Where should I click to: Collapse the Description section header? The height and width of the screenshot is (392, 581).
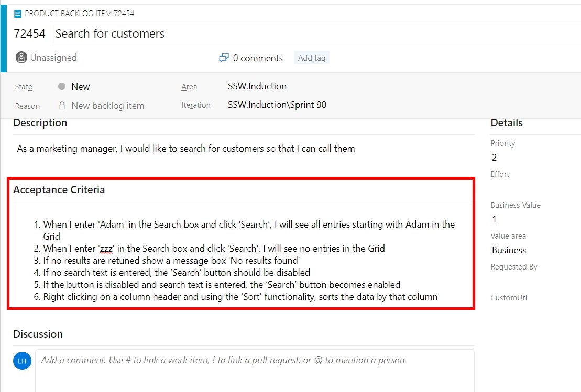40,123
